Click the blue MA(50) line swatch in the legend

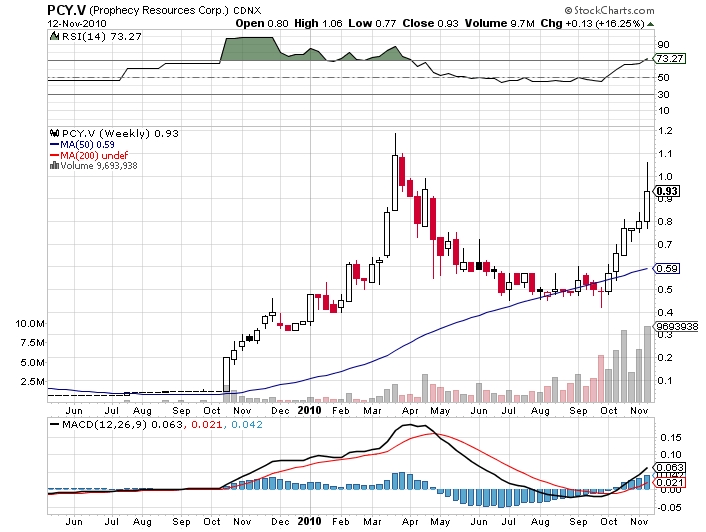click(x=54, y=144)
